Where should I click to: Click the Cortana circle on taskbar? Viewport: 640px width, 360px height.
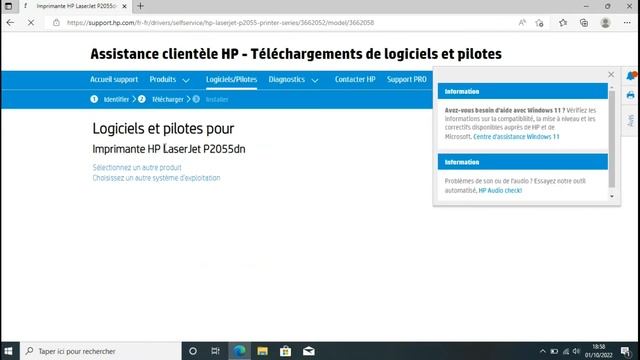point(193,351)
